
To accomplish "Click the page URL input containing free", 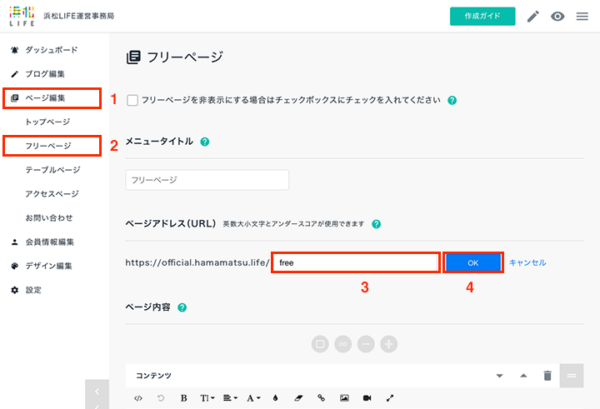I will pos(356,262).
